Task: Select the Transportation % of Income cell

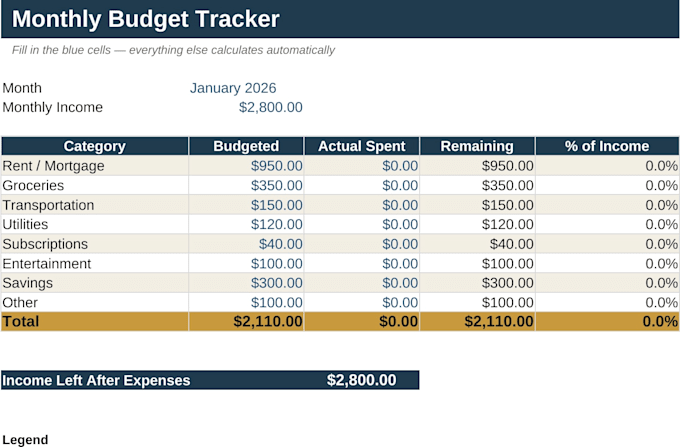Action: coord(607,205)
